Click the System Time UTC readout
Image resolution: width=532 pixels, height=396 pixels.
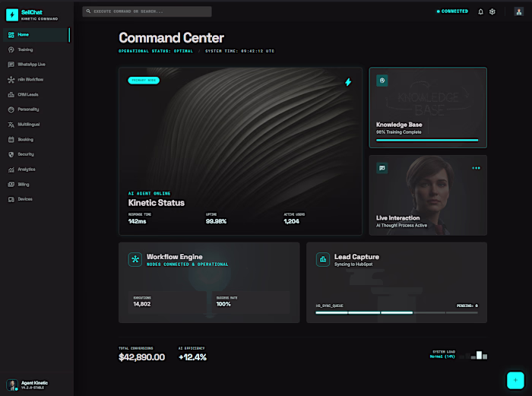240,51
